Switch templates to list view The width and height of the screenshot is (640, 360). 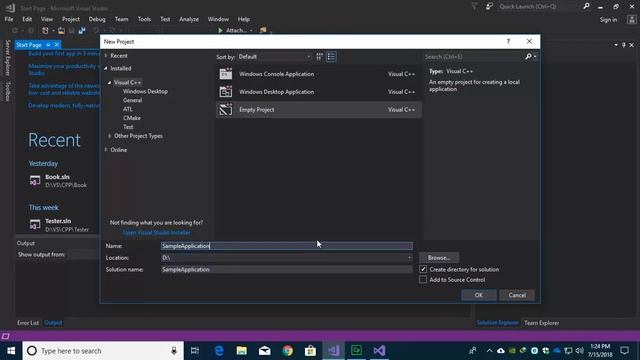[331, 57]
